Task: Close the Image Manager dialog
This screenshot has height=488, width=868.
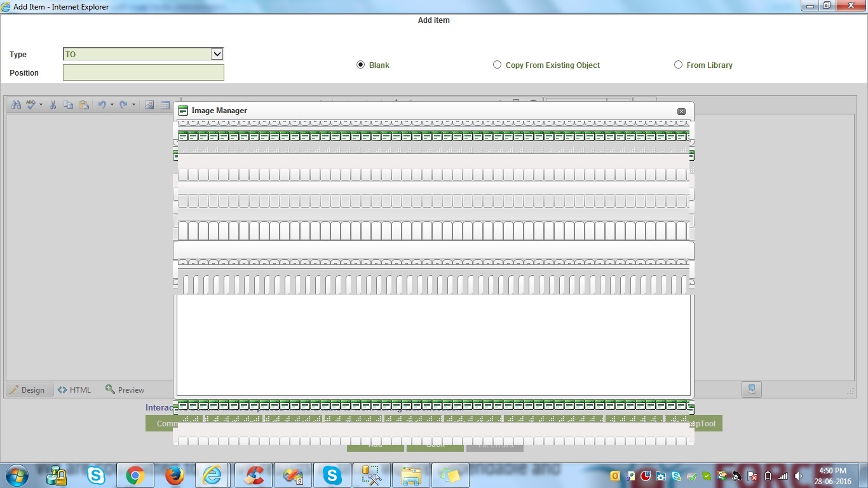Action: pos(681,111)
